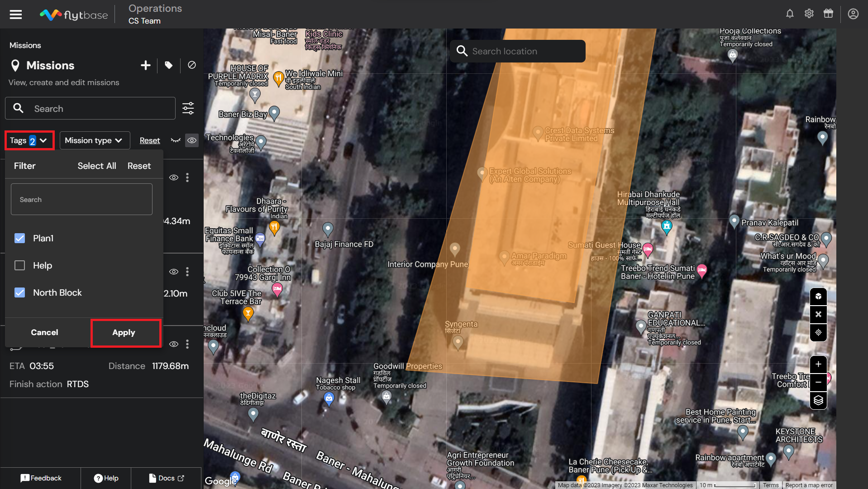Open Feedback from the bottom bar
868x489 pixels.
point(41,478)
